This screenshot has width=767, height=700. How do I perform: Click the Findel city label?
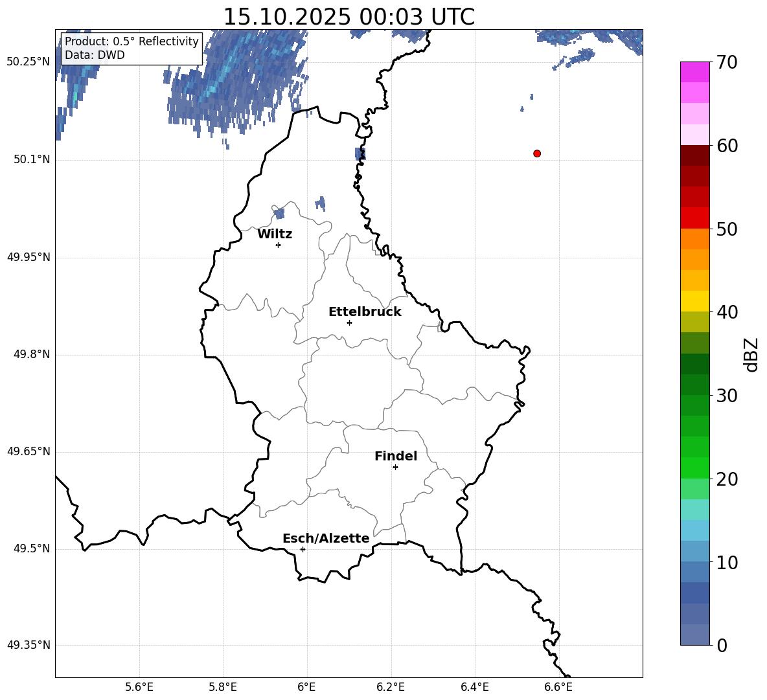pos(396,456)
